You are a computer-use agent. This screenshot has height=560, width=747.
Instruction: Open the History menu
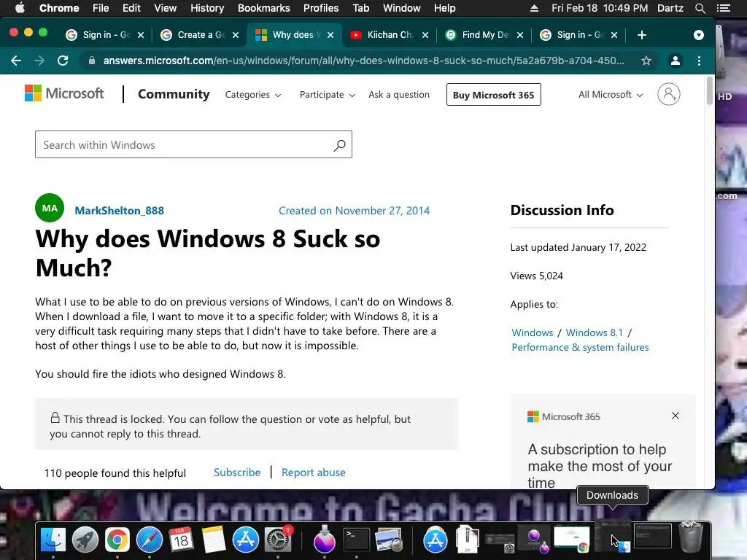207,8
